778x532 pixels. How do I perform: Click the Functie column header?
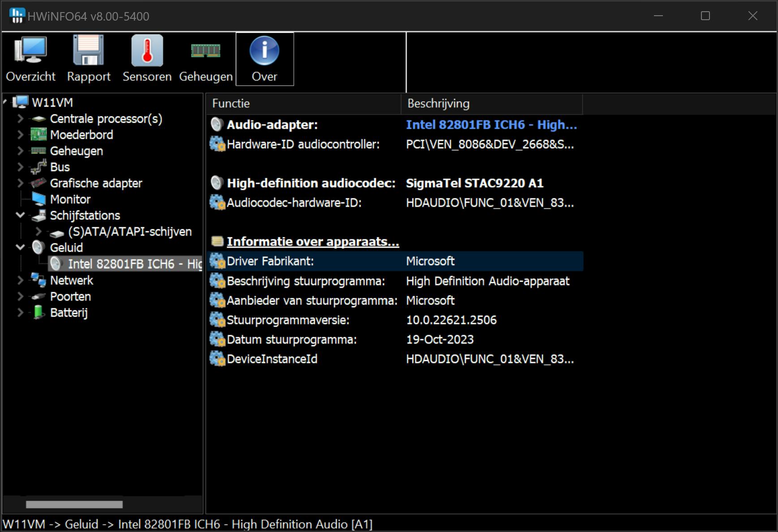click(x=303, y=103)
